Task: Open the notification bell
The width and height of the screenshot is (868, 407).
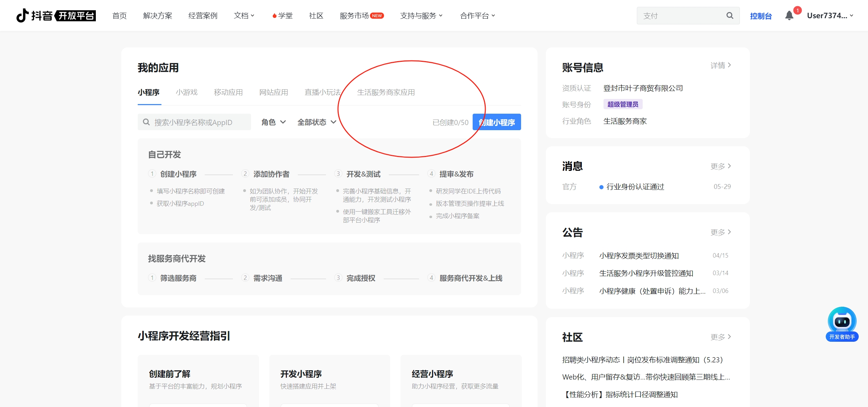Action: [789, 15]
